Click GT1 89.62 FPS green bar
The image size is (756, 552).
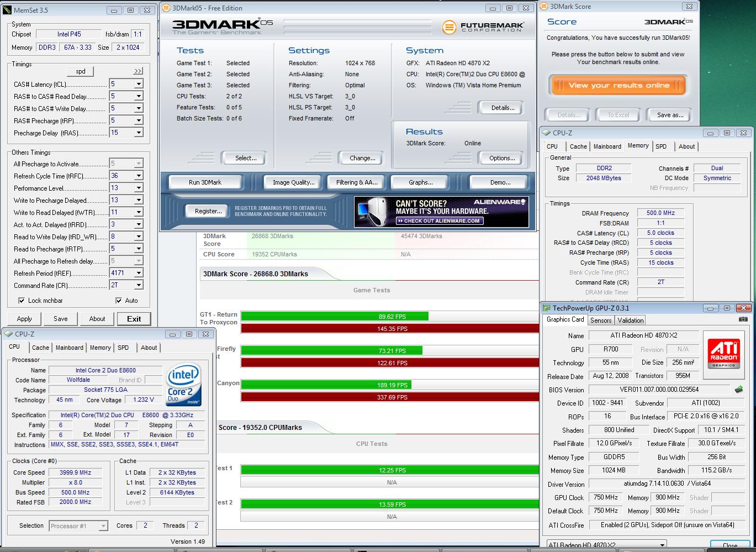335,317
